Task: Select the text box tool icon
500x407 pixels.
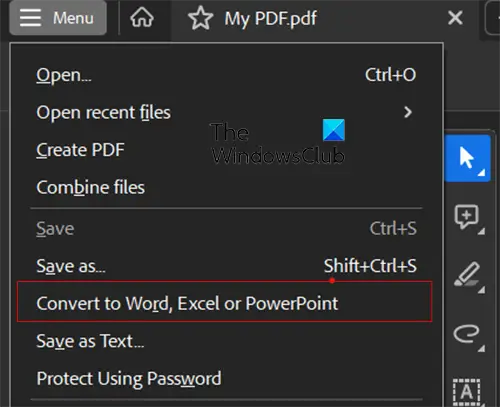Action: (467, 392)
